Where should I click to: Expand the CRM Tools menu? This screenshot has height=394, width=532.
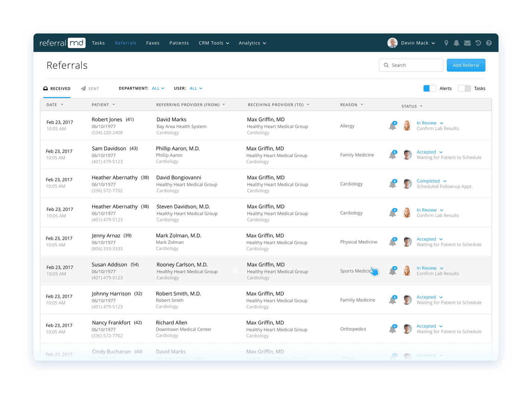214,43
